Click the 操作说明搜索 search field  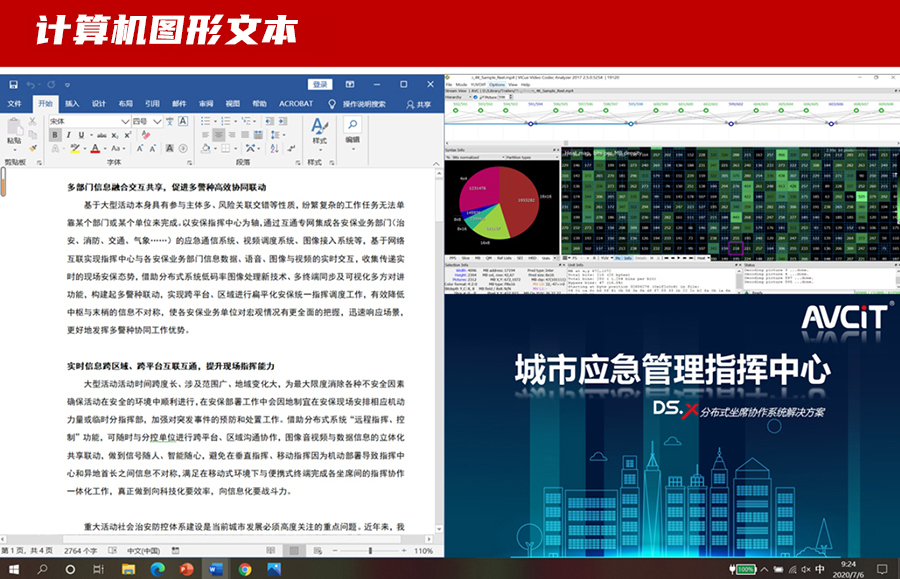pos(363,103)
